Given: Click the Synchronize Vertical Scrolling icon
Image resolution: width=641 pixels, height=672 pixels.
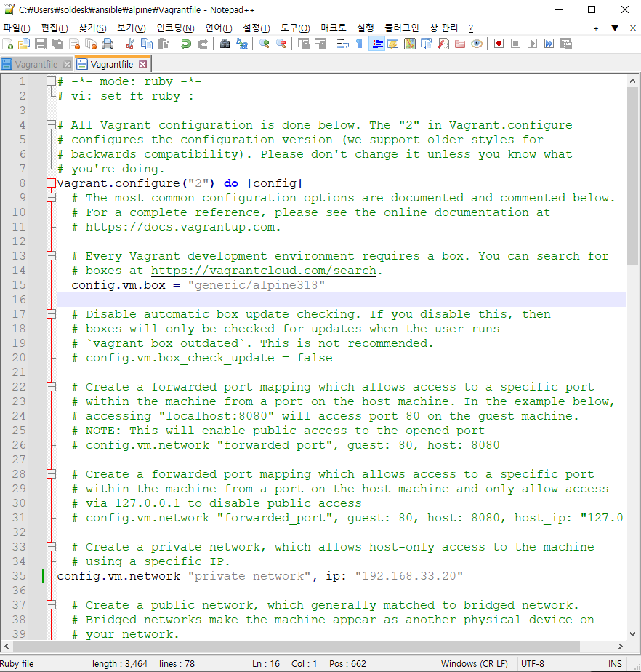Looking at the screenshot, I should coord(304,44).
